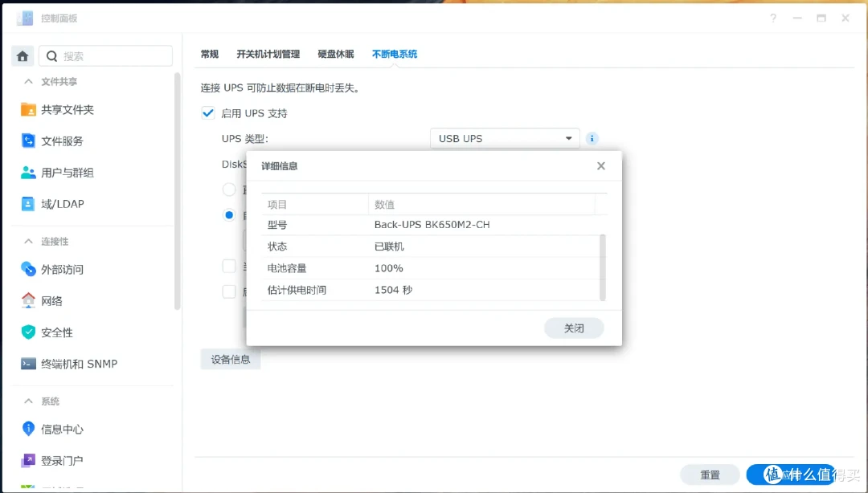The image size is (868, 493).
Task: Open the 外部访问 external access icon
Action: 28,269
